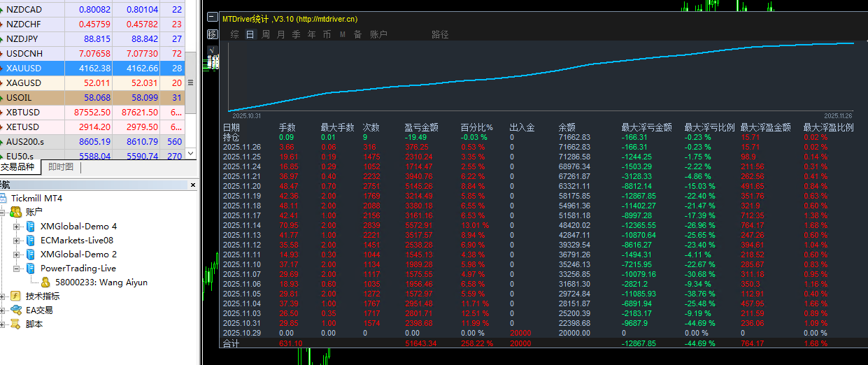
Task: Click the market watch column menu icon
Action: click(191, 83)
